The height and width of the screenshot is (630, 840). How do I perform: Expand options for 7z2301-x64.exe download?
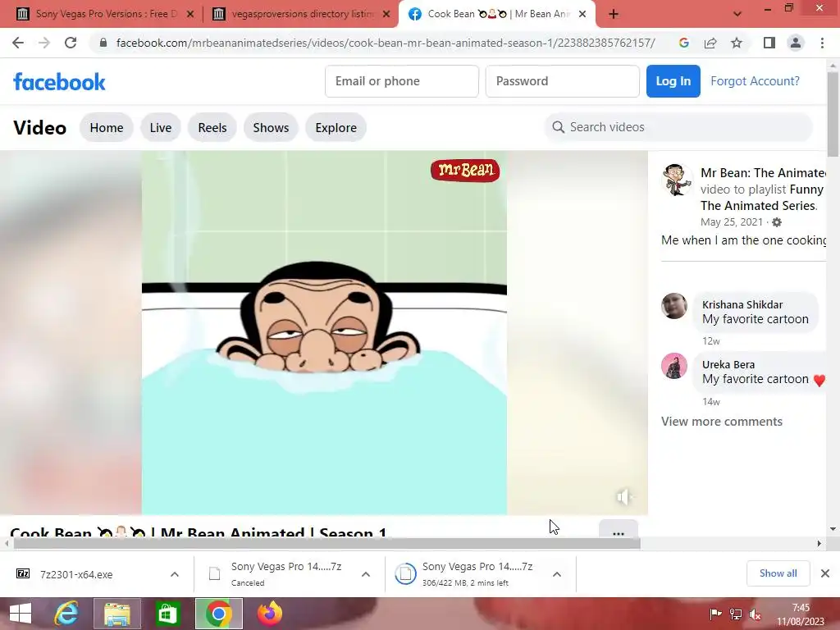point(175,574)
